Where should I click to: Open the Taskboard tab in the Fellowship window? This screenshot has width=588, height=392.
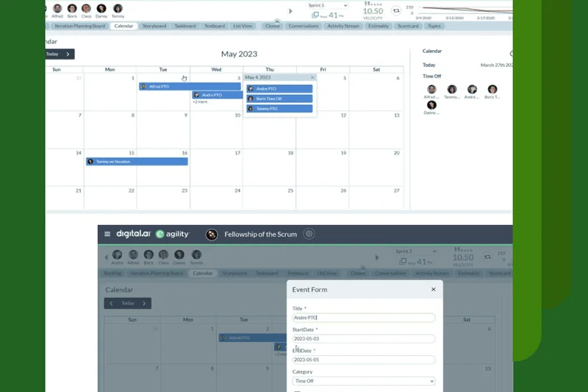267,274
